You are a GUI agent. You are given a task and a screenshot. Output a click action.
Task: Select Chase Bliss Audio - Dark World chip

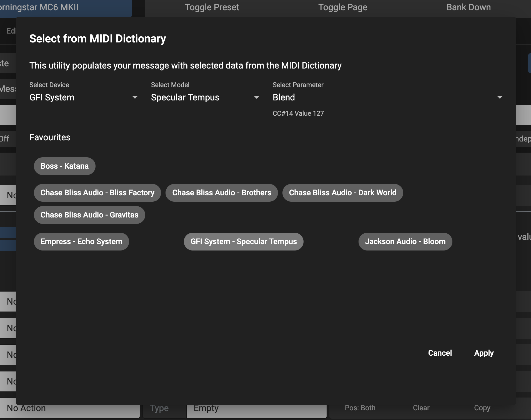(342, 193)
